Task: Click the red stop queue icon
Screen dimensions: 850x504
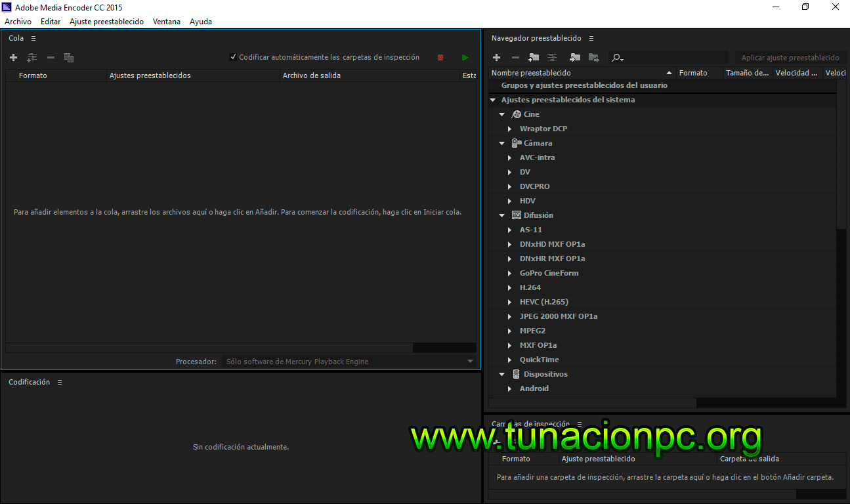Action: (x=440, y=57)
